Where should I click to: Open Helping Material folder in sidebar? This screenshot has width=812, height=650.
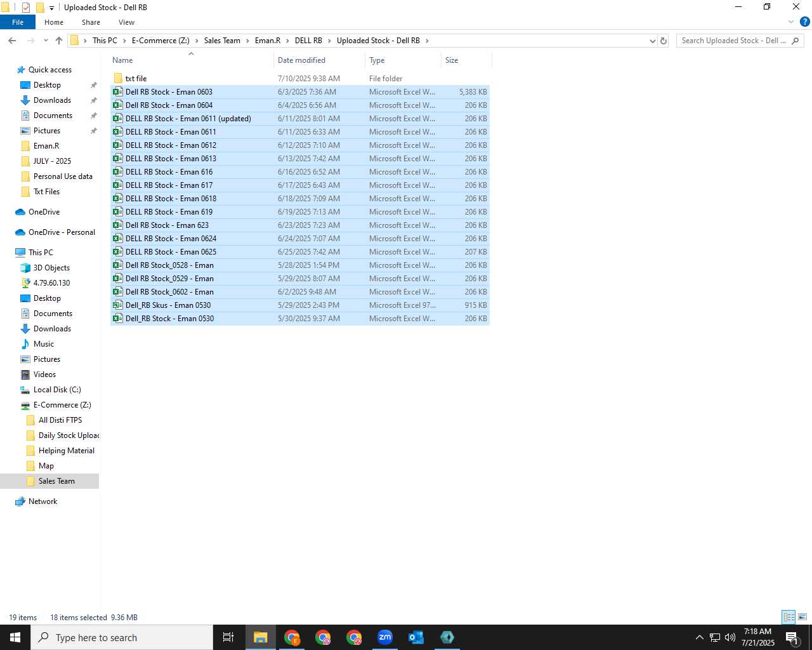click(66, 451)
